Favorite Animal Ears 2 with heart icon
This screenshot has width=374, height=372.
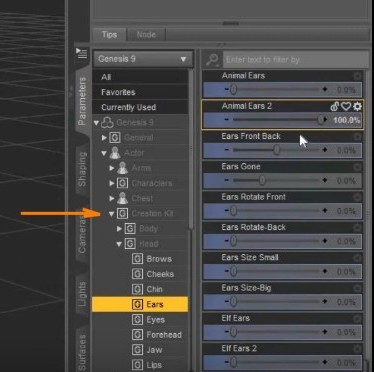pos(346,106)
